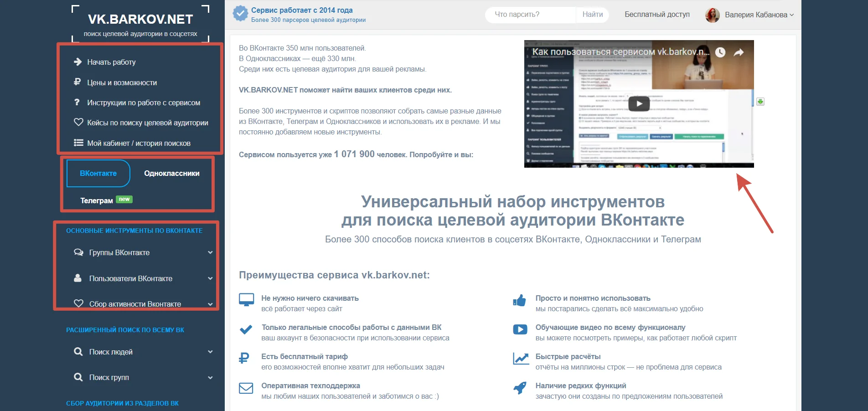Screen dimensions: 868x411
Task: Click Основные инструменты по ВКонтакте heading
Action: pos(134,231)
